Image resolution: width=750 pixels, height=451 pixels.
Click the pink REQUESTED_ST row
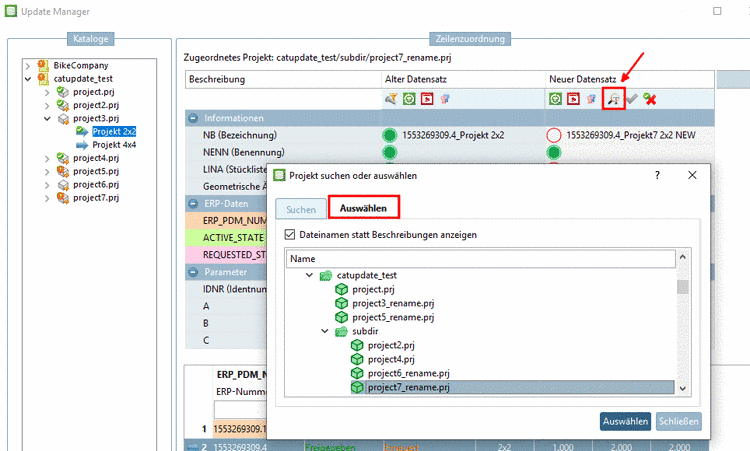point(226,255)
